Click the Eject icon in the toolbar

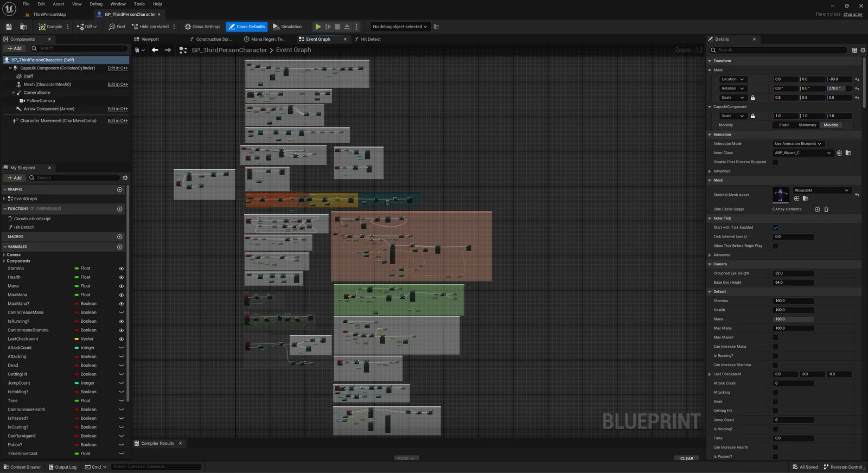click(347, 27)
